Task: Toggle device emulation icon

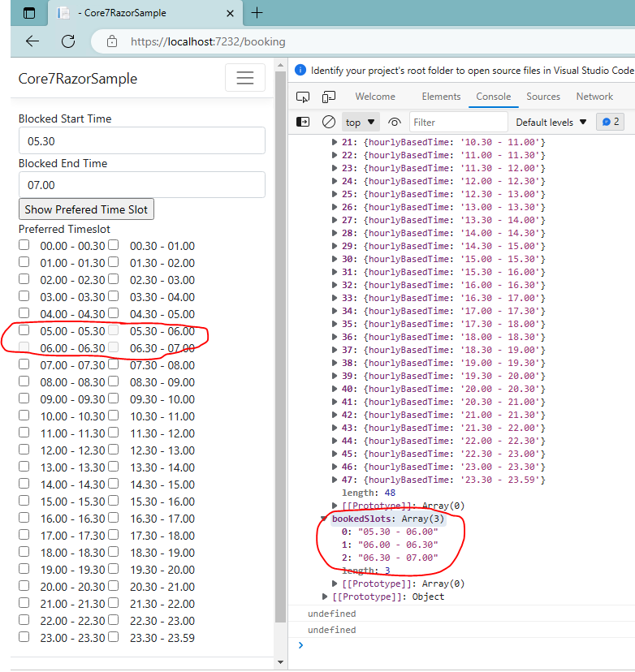Action: tap(328, 97)
